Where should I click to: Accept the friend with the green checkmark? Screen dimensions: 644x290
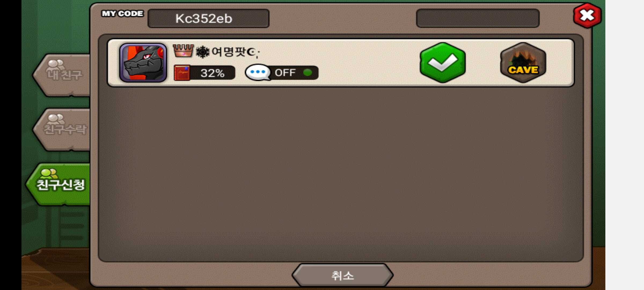(x=443, y=63)
